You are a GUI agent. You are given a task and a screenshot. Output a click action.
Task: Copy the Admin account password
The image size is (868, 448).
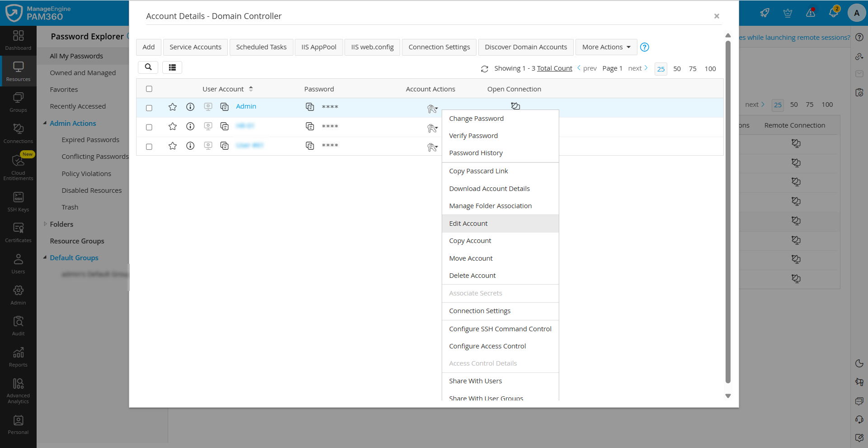(310, 107)
